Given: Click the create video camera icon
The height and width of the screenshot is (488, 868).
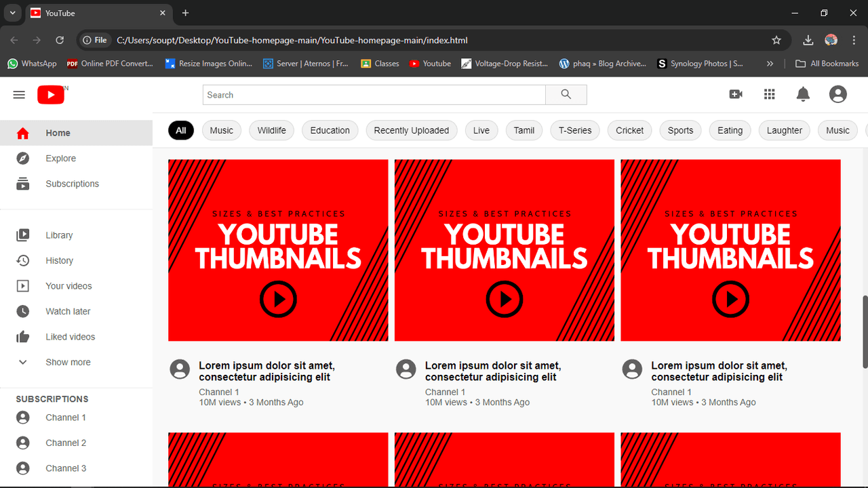Looking at the screenshot, I should 736,94.
